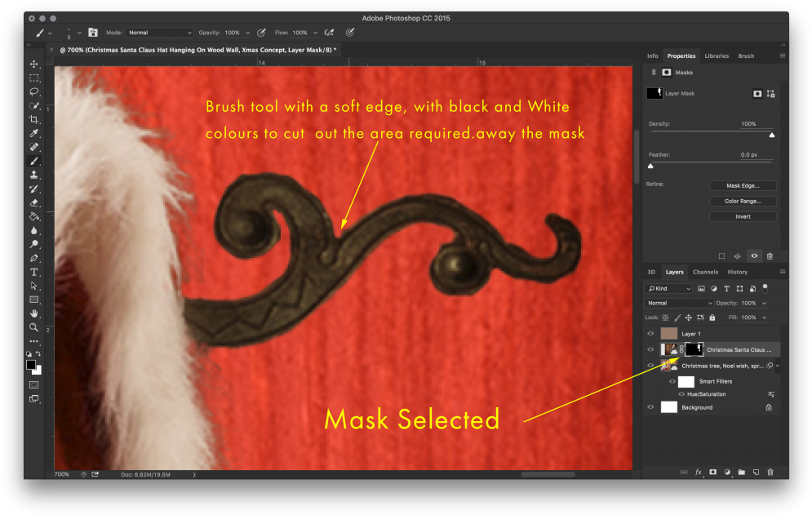The width and height of the screenshot is (812, 515).
Task: Click the delete mask trash icon in Properties
Action: [770, 255]
